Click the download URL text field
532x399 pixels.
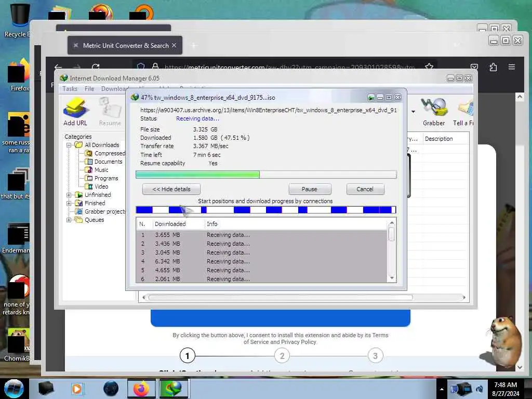tap(269, 110)
